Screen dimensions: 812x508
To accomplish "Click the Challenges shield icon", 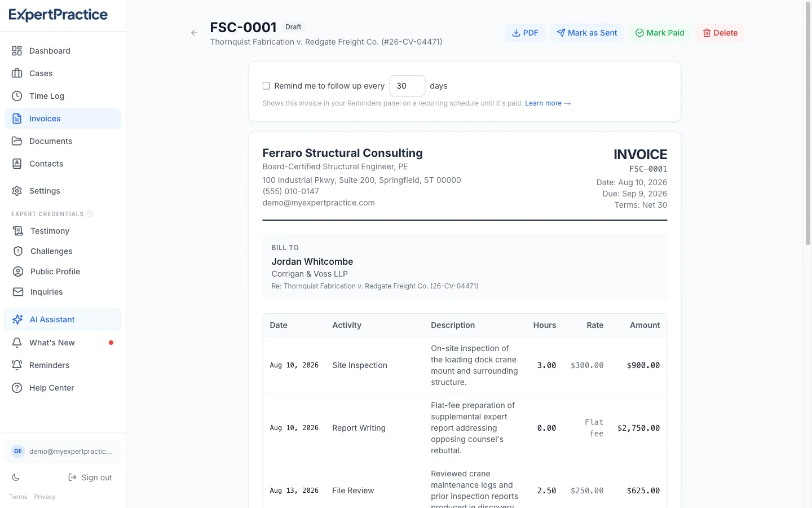I will point(18,251).
